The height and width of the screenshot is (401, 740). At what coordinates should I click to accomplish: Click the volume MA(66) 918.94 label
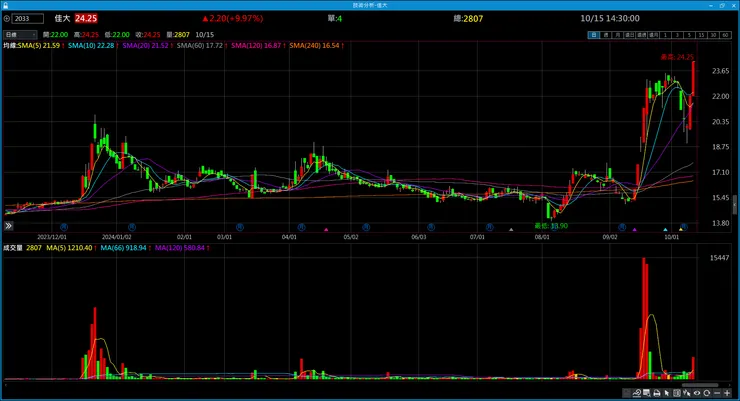tap(123, 248)
